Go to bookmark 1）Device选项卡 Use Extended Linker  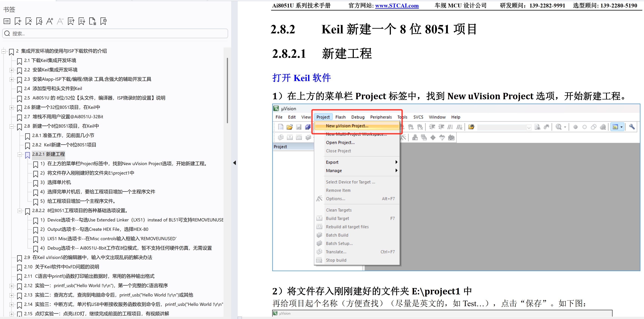pos(132,220)
